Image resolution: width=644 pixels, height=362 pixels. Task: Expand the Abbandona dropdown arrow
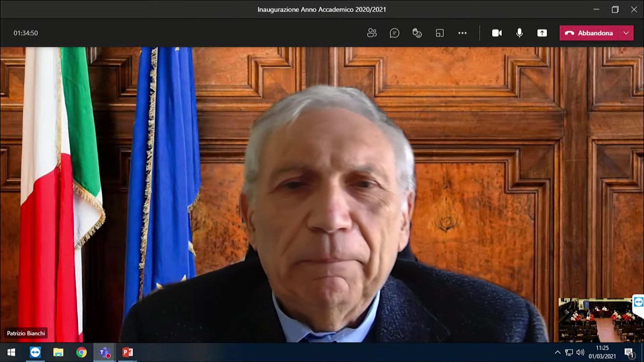point(626,33)
